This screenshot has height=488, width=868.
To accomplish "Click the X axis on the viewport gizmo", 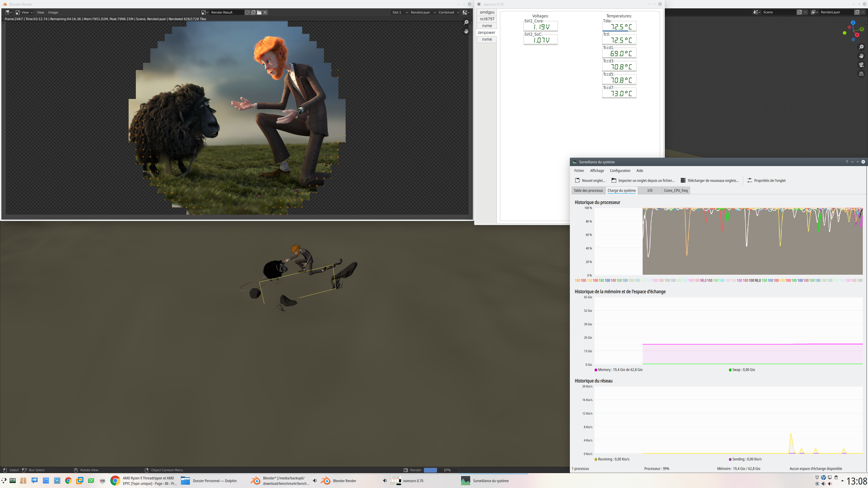I will pos(857,35).
